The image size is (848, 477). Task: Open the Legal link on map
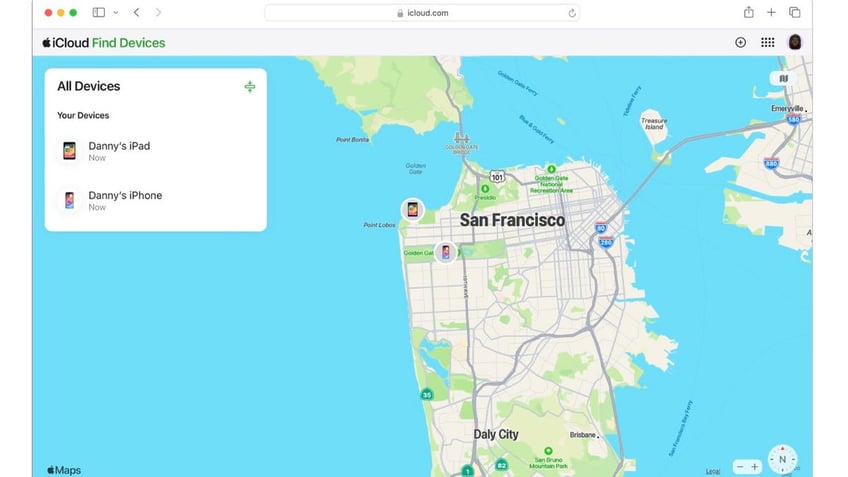point(712,472)
